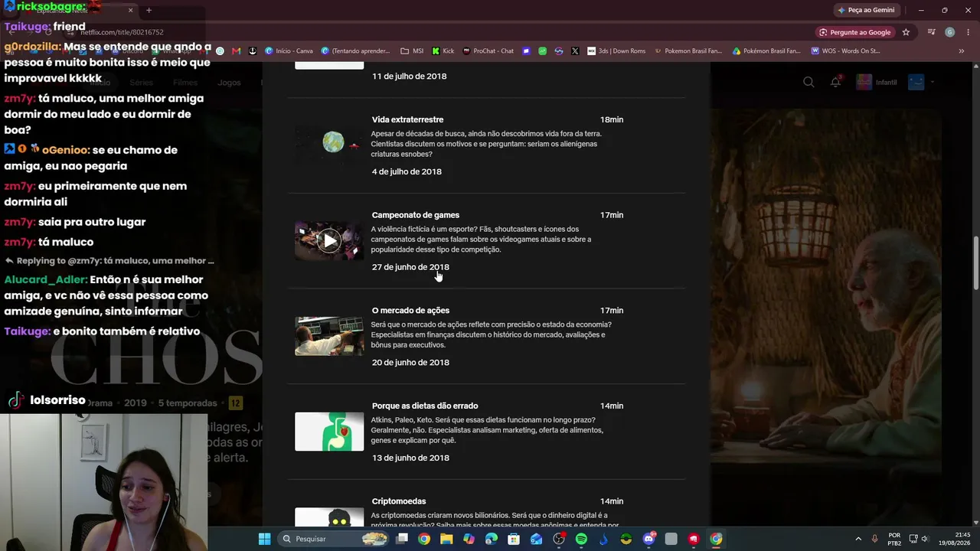Open the Infantil kids profile link

[877, 82]
